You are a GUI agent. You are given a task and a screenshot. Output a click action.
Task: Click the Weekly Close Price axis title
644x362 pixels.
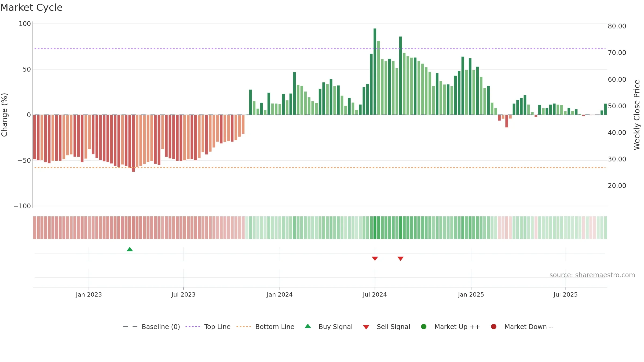[x=637, y=115]
